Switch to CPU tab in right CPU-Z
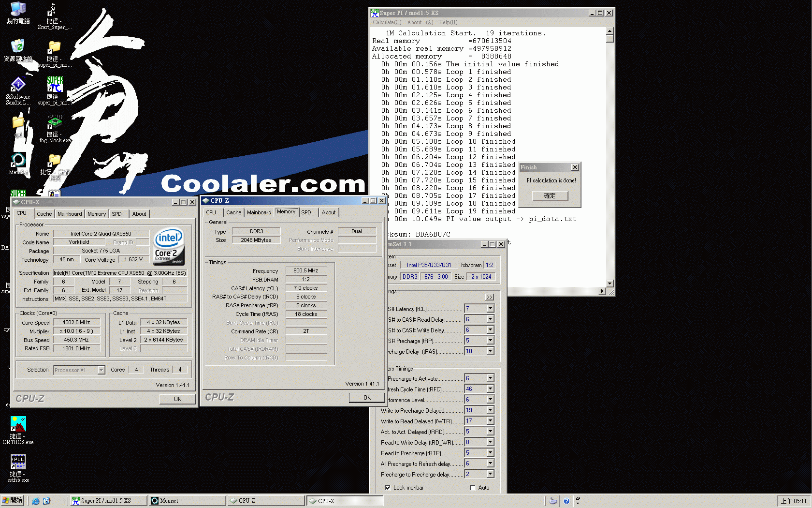 [x=211, y=212]
